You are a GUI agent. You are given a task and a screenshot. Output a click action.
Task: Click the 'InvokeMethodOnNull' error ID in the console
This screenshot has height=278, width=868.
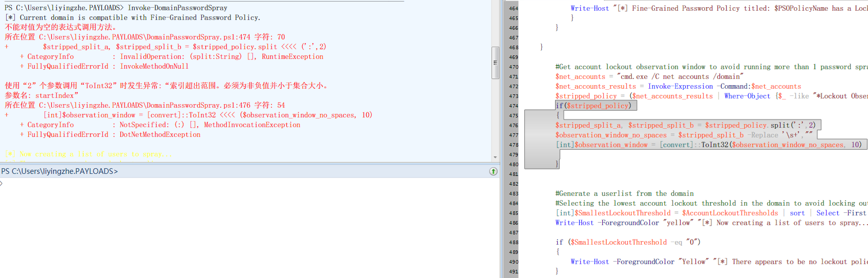point(154,66)
